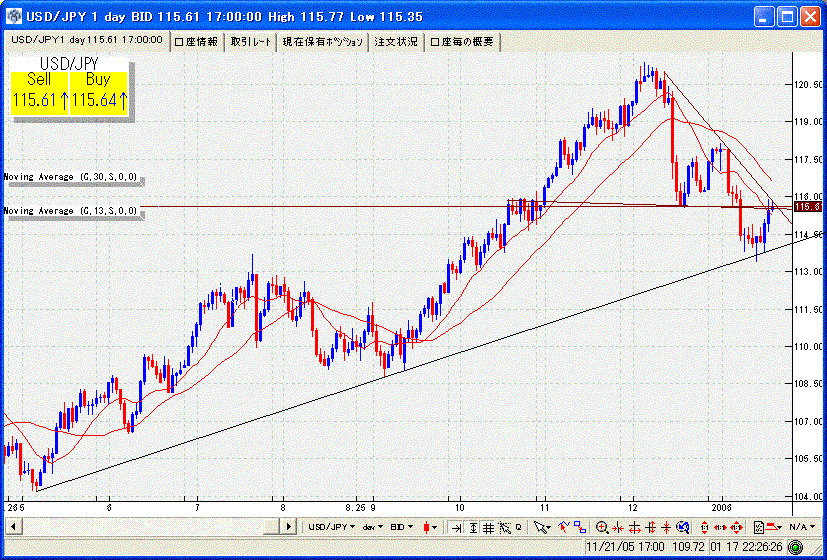
Task: Select the Moving Average (C,30,S,0,0) label
Action: (x=73, y=177)
